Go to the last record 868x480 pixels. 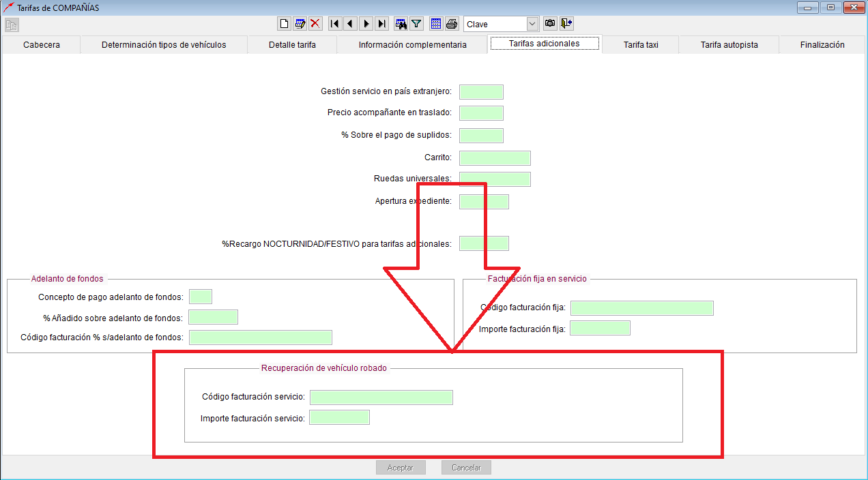[x=381, y=24]
